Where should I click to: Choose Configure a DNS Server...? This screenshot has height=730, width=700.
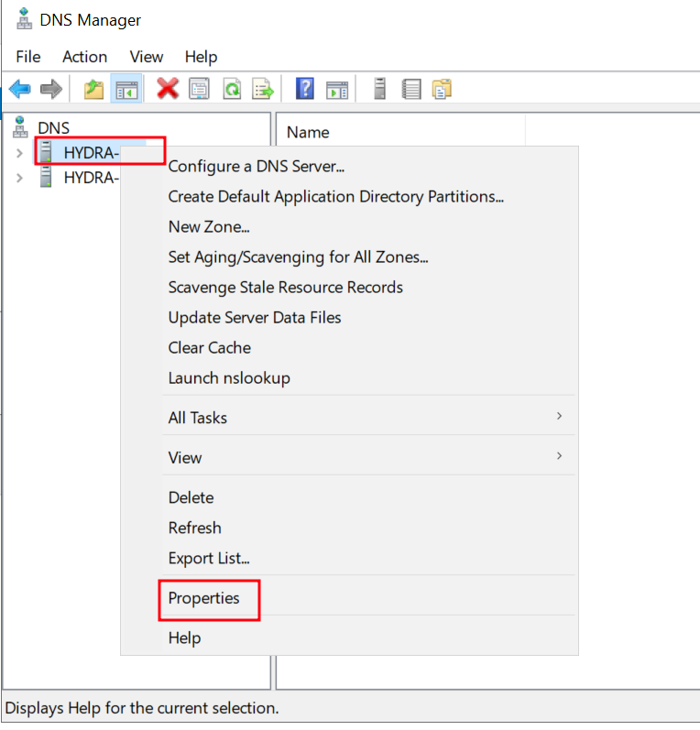[x=257, y=166]
